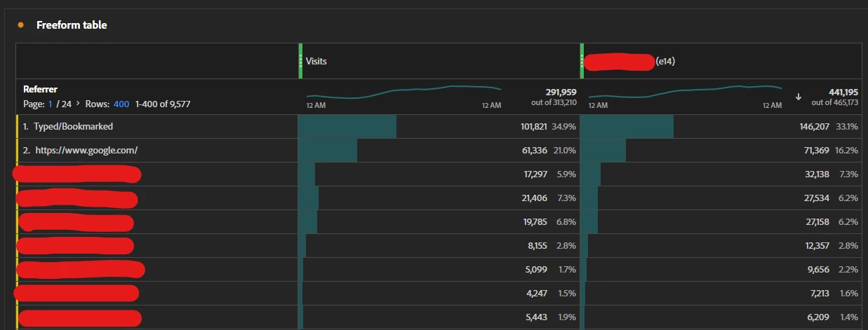
Task: Select the Visits cell showing 17,297
Action: (x=439, y=174)
